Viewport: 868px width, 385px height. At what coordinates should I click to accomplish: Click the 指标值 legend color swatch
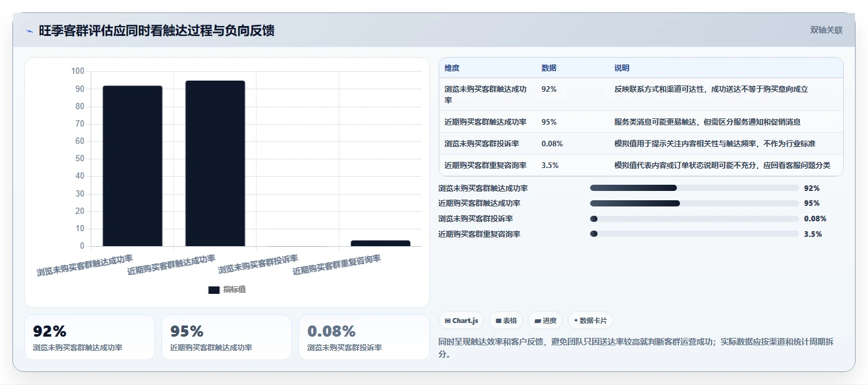click(x=214, y=290)
